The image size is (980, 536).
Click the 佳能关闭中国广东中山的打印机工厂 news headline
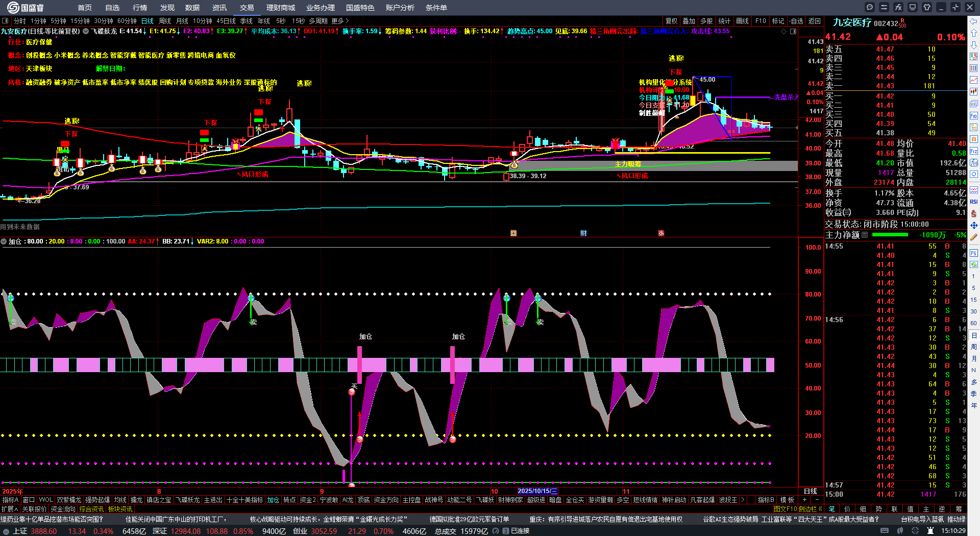point(176,519)
